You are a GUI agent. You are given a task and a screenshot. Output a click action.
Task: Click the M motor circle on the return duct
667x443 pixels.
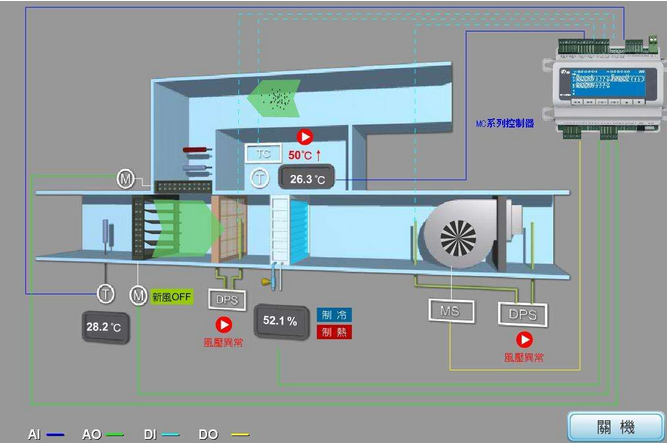tap(126, 178)
